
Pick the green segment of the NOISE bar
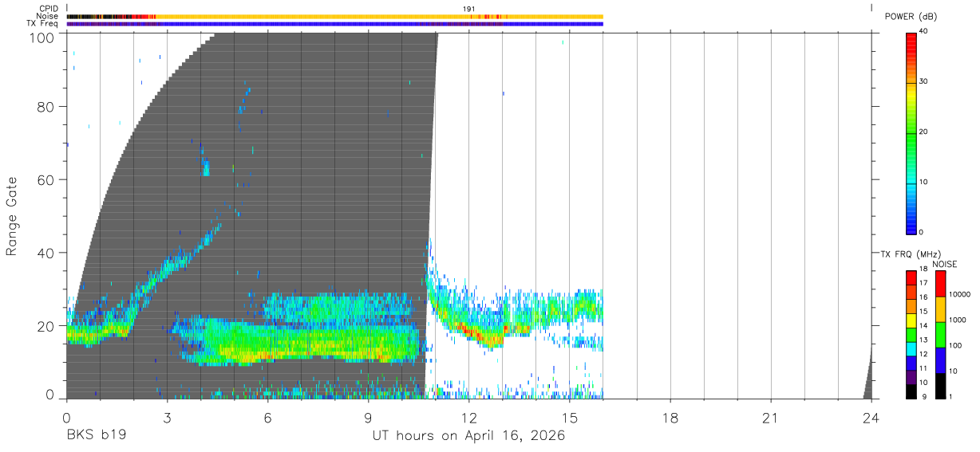(941, 335)
